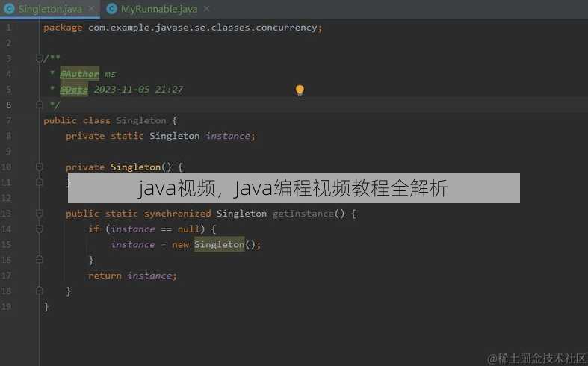Click return type 'Singleton' on line 13
This screenshot has width=588, height=366.
coord(241,214)
